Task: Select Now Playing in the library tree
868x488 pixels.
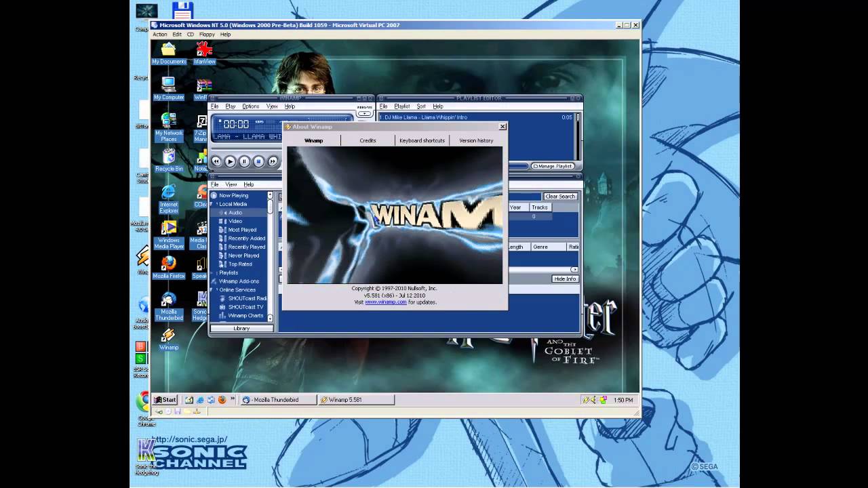Action: [233, 195]
